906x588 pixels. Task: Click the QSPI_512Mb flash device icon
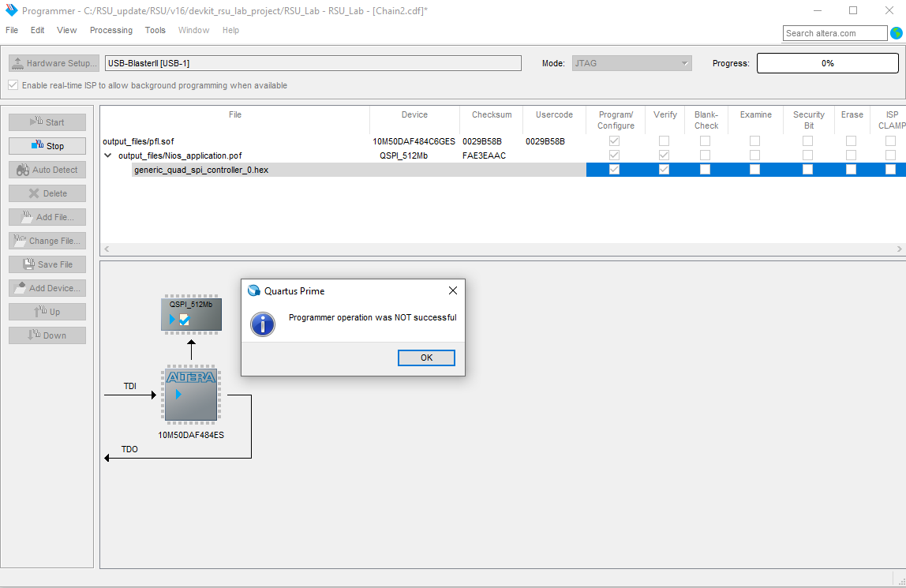190,314
